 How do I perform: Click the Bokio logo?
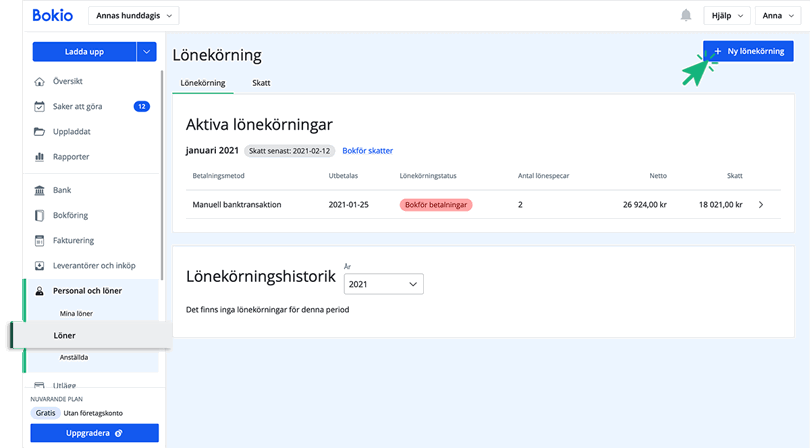pyautogui.click(x=52, y=16)
